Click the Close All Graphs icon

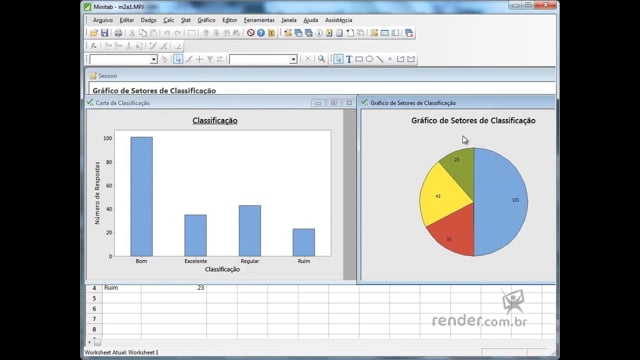pos(409,33)
